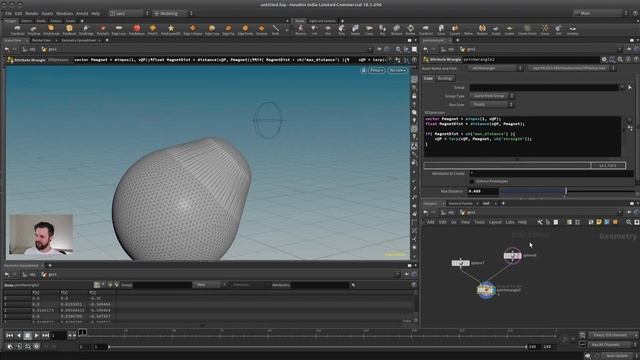Select the Visibility tool in Model shelf
640x360 pixels.
[x=573, y=29]
